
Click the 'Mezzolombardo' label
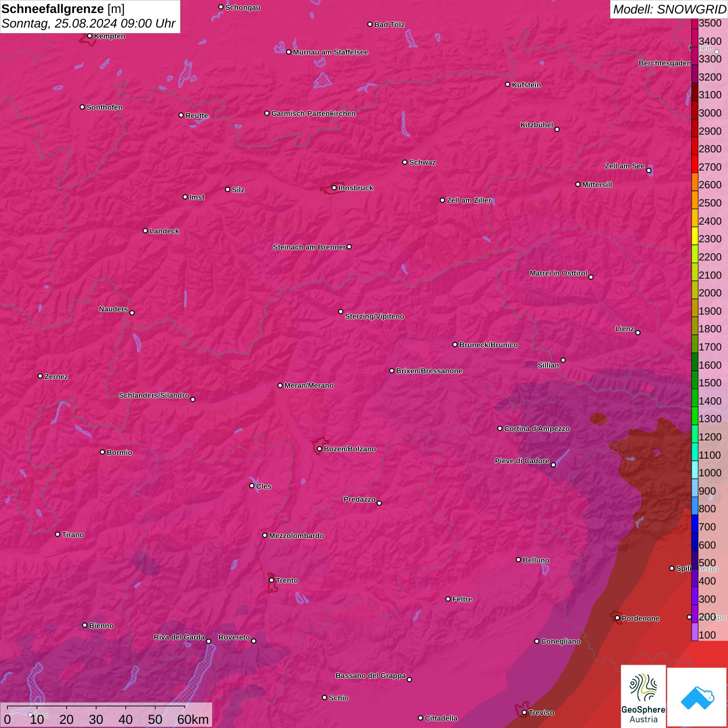click(296, 536)
